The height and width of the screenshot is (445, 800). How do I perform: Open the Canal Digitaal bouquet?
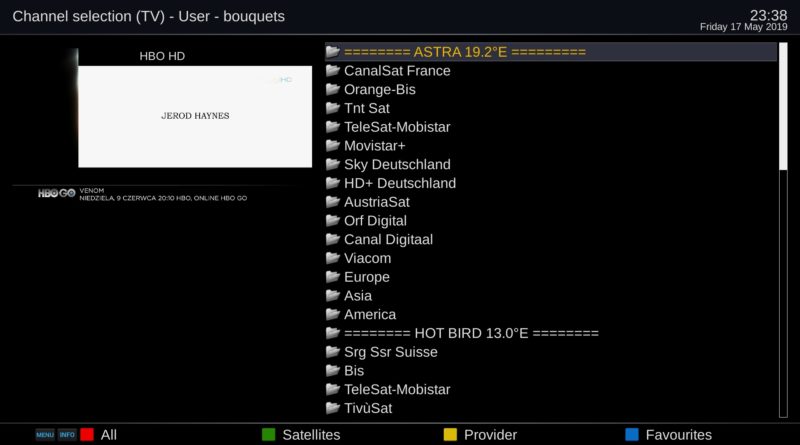551,239
